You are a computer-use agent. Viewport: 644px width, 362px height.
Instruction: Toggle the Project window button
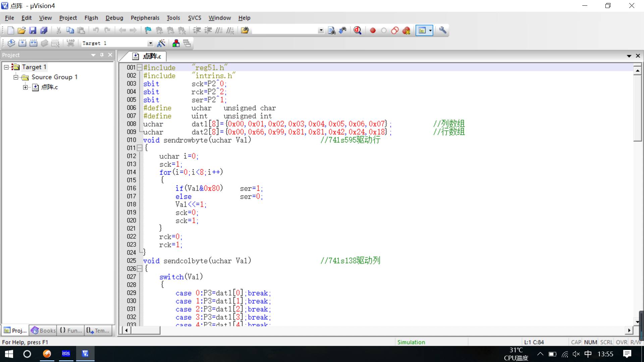click(422, 31)
